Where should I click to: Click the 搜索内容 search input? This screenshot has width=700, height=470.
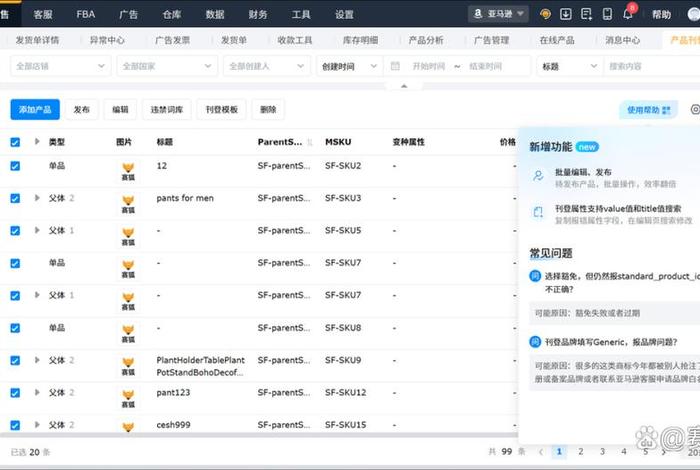(651, 66)
